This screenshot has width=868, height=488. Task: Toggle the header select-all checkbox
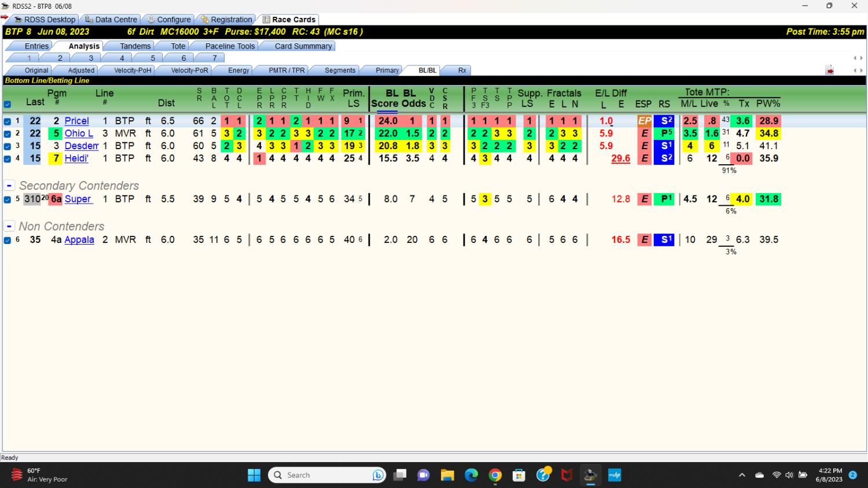(x=8, y=105)
